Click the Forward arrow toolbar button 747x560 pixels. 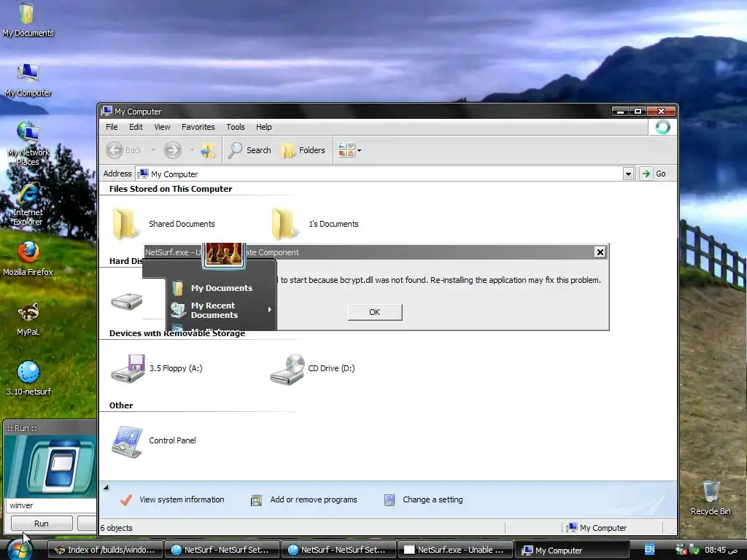pos(172,150)
